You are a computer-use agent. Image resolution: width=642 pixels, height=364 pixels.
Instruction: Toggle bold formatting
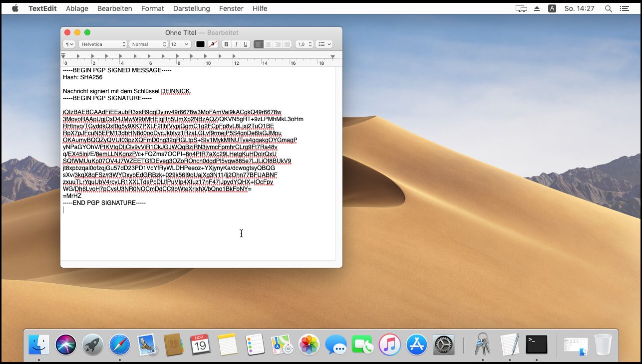226,44
